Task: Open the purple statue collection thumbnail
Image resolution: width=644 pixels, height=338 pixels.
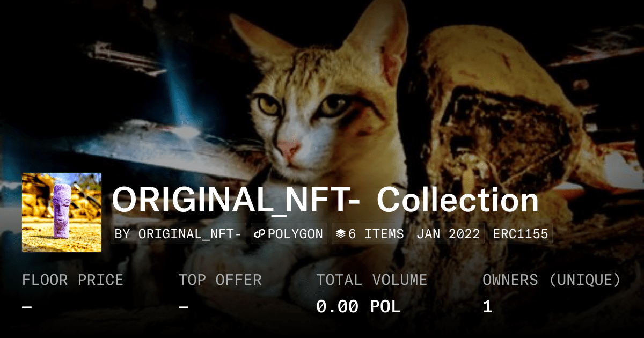Action: 62,212
